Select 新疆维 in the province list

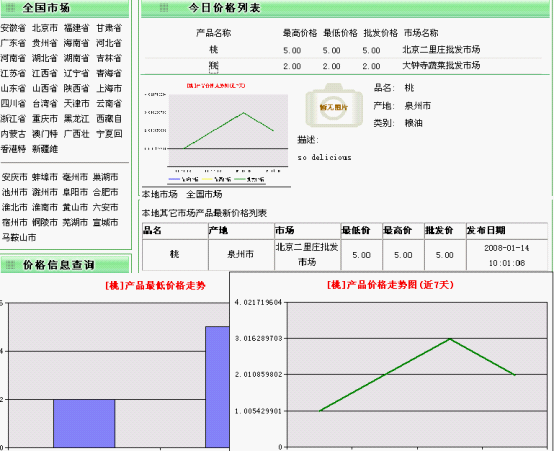pyautogui.click(x=45, y=149)
